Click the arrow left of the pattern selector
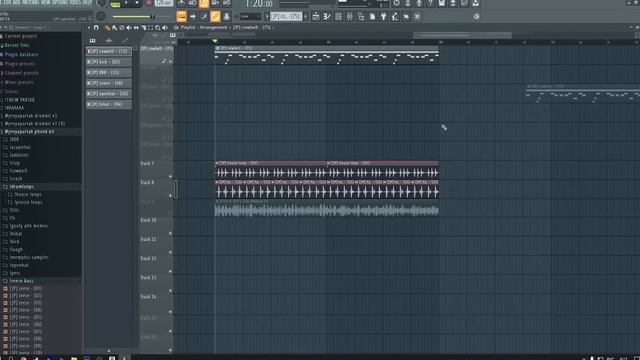The width and height of the screenshot is (640, 360). 267,17
